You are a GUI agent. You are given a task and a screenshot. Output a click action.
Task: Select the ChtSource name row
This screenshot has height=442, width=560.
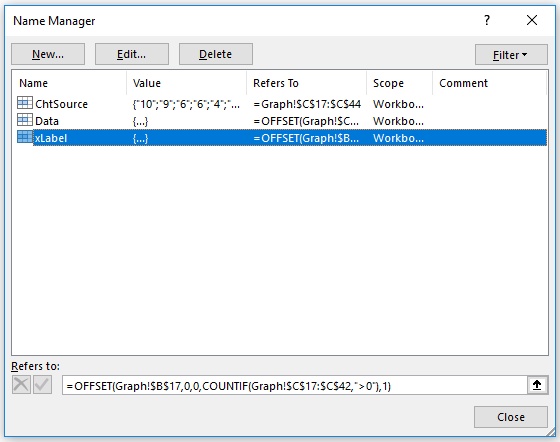click(282, 104)
